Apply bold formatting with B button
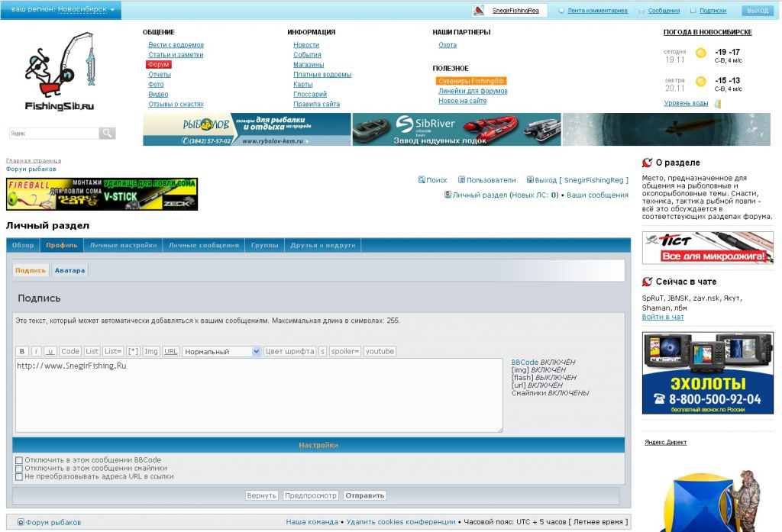This screenshot has height=532, width=782. (x=22, y=352)
